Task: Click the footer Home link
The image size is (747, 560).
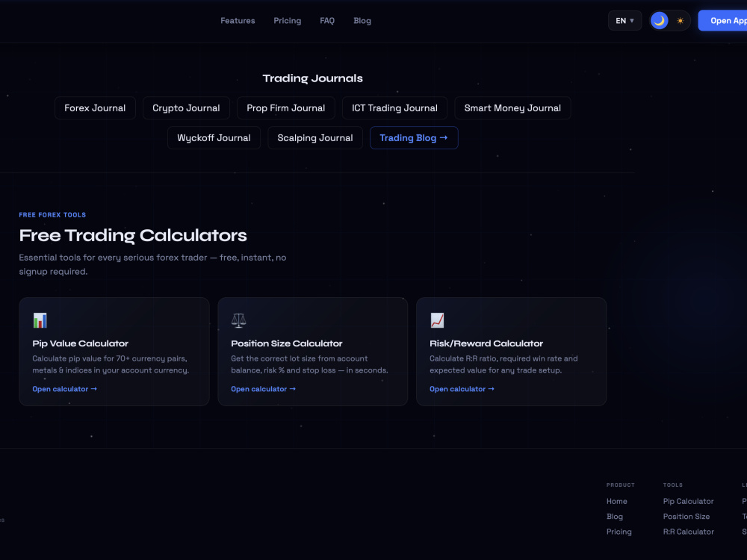Action: [617, 502]
